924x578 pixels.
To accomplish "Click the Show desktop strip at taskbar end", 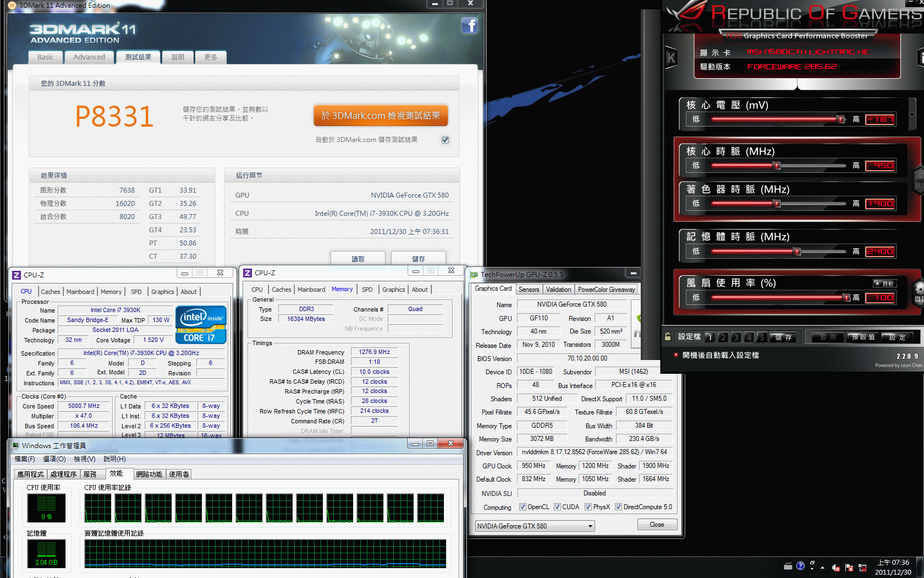I will (x=920, y=568).
